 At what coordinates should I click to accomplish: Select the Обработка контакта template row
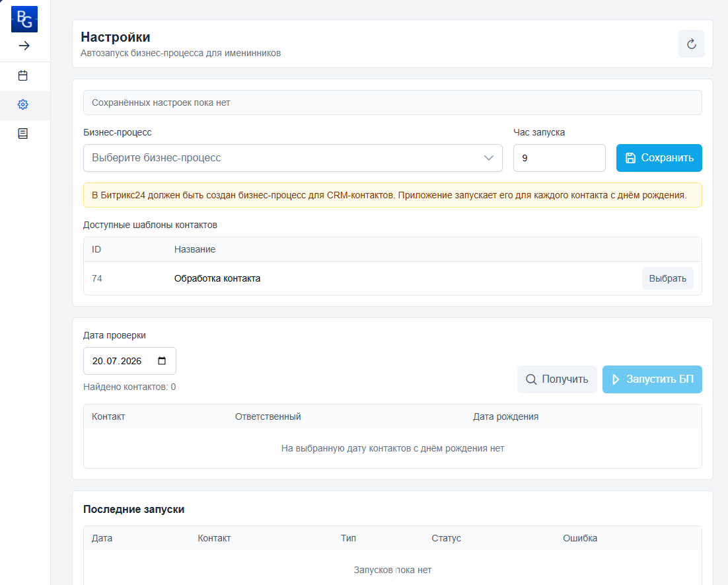tap(392, 278)
